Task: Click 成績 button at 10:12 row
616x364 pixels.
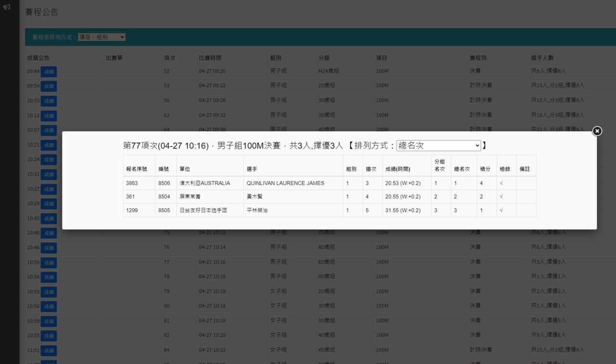Action: click(49, 116)
